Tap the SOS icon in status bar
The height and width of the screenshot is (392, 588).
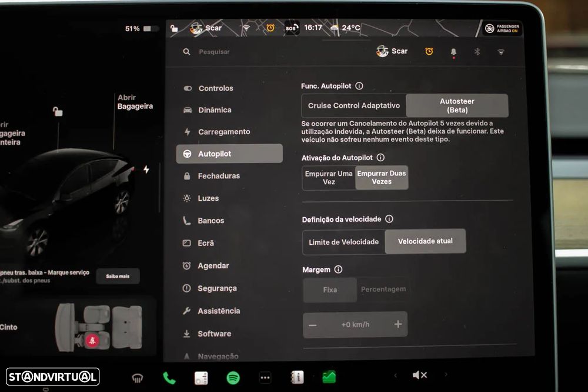292,28
